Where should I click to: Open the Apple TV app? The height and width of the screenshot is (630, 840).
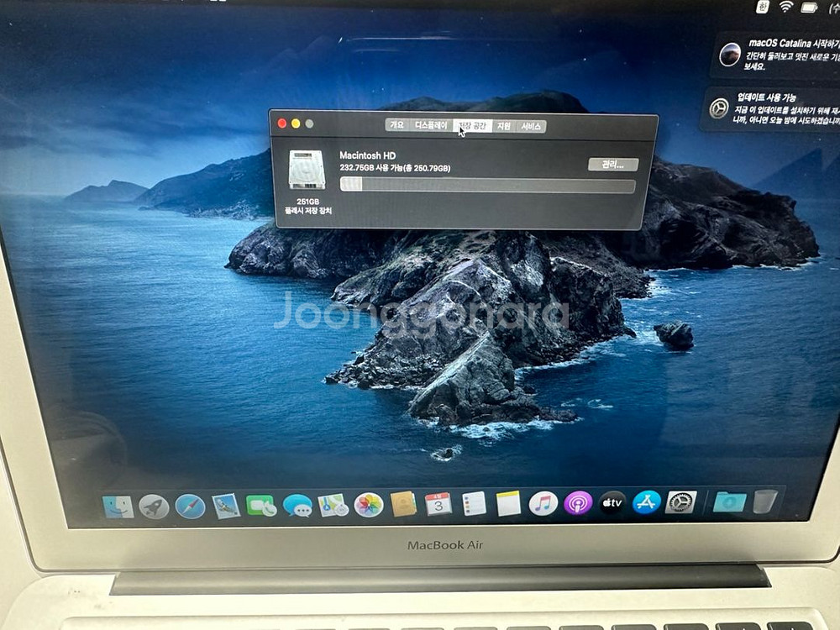[x=612, y=504]
